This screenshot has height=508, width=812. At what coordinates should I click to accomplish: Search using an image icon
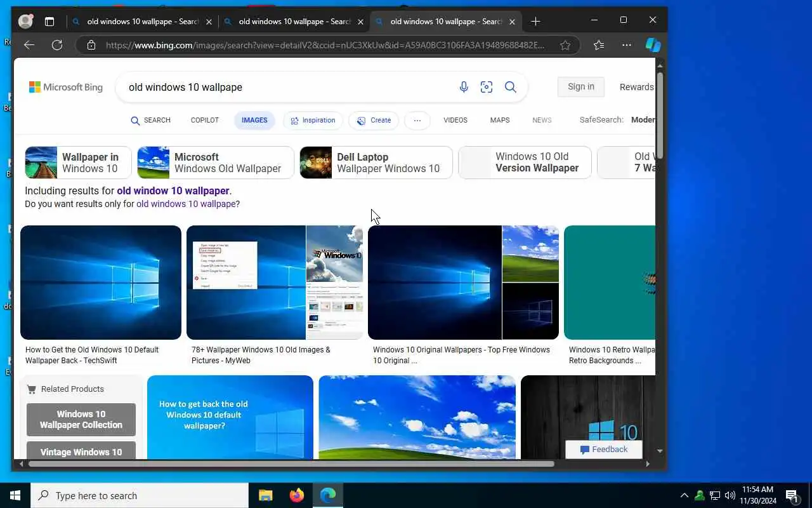click(x=487, y=87)
